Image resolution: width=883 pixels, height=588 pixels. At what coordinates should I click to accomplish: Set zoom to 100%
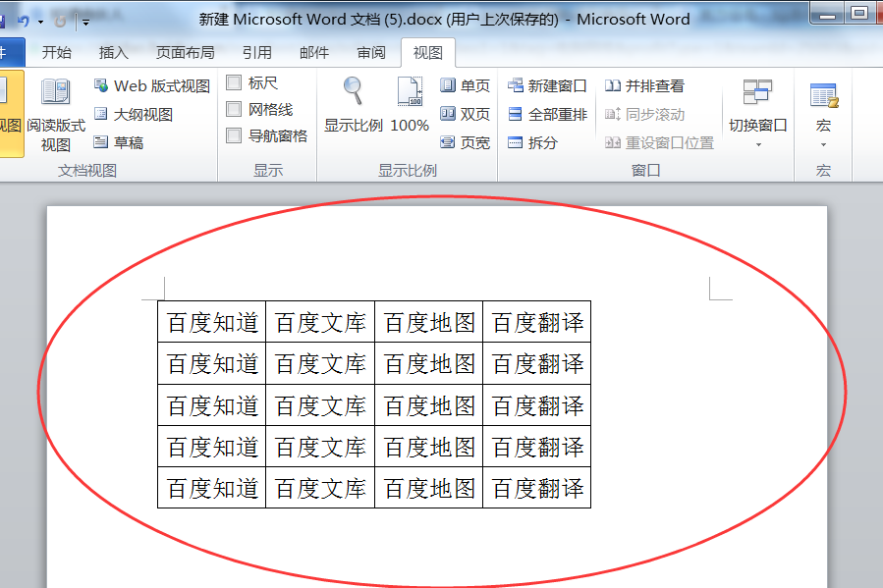pyautogui.click(x=410, y=105)
